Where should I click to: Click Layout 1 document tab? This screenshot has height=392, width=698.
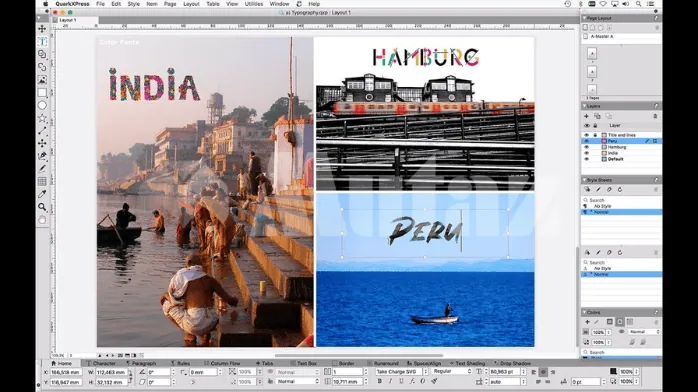[68, 20]
